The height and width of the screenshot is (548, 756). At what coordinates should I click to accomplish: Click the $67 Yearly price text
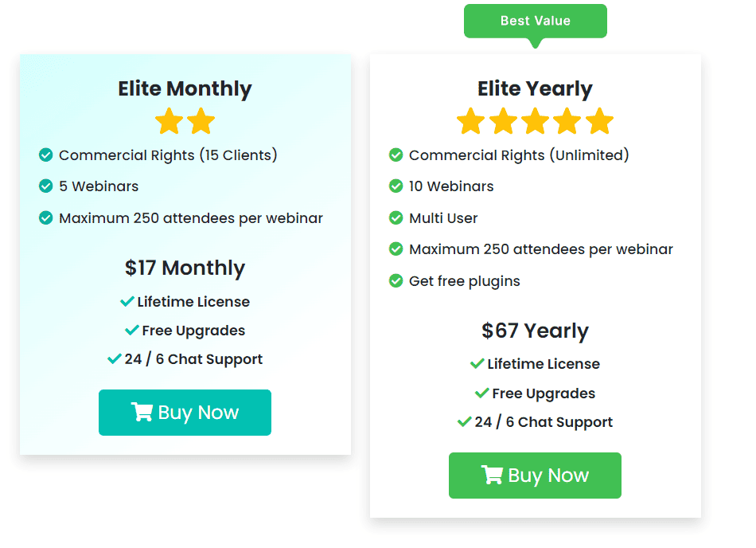[535, 331]
